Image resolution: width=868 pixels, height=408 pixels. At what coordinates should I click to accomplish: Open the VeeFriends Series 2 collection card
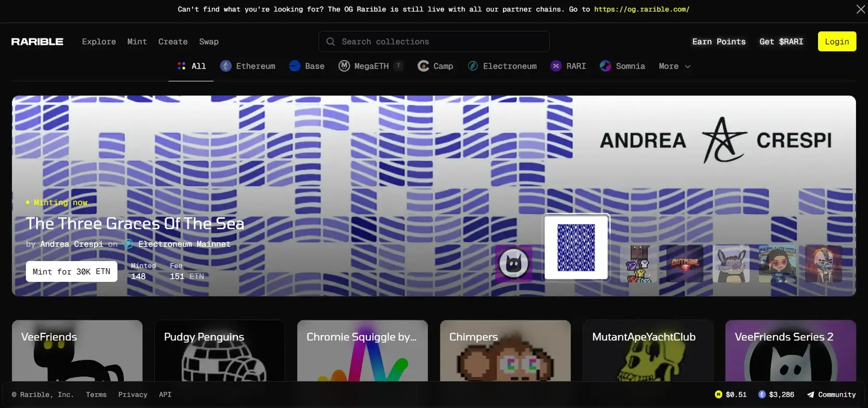pyautogui.click(x=791, y=351)
